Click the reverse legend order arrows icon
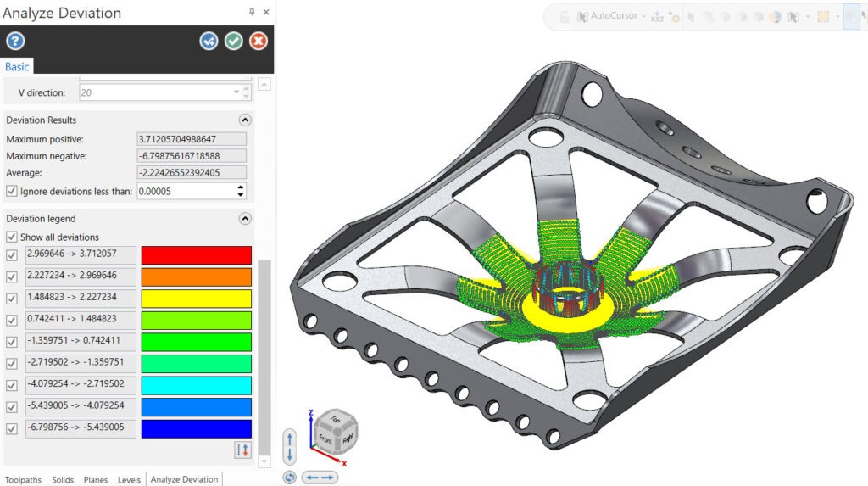 [x=243, y=450]
